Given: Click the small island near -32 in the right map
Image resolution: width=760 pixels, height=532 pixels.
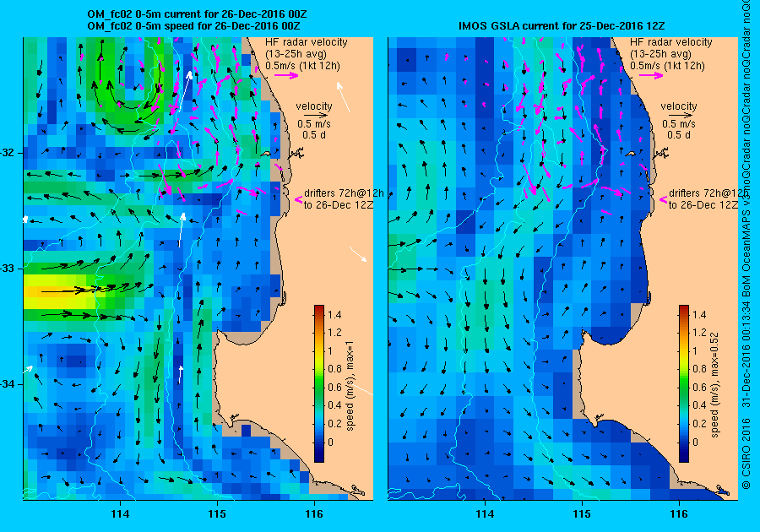Looking at the screenshot, I should pyautogui.click(x=630, y=154).
